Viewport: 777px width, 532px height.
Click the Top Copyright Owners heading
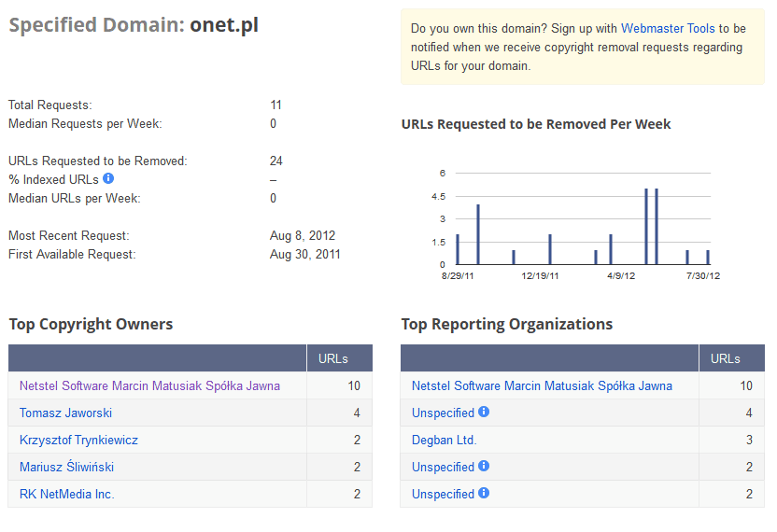point(91,324)
